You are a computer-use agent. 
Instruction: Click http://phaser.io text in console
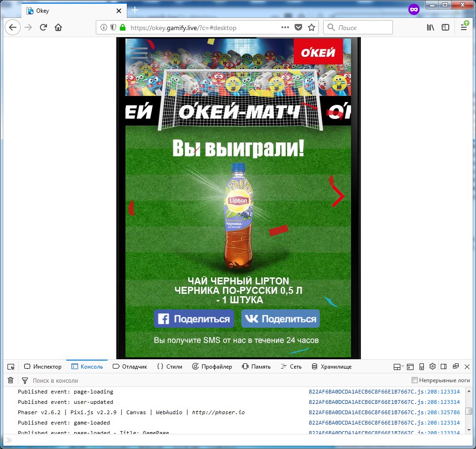pyautogui.click(x=218, y=412)
